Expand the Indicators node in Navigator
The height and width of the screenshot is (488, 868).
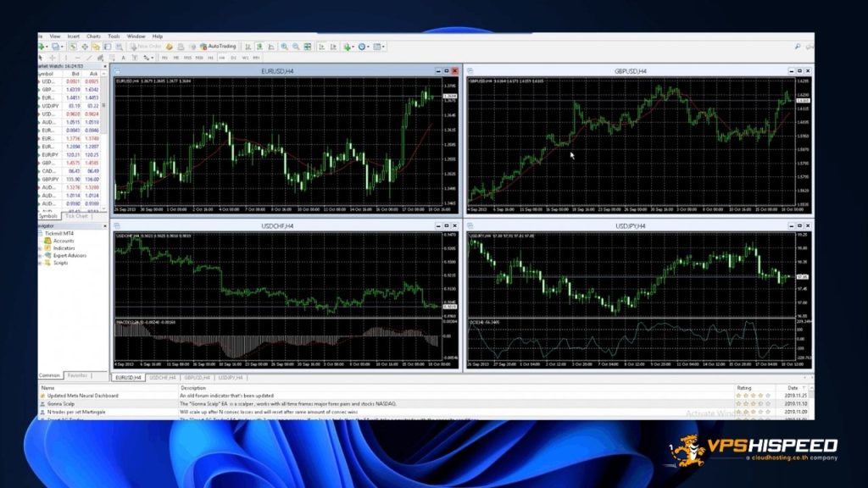41,248
